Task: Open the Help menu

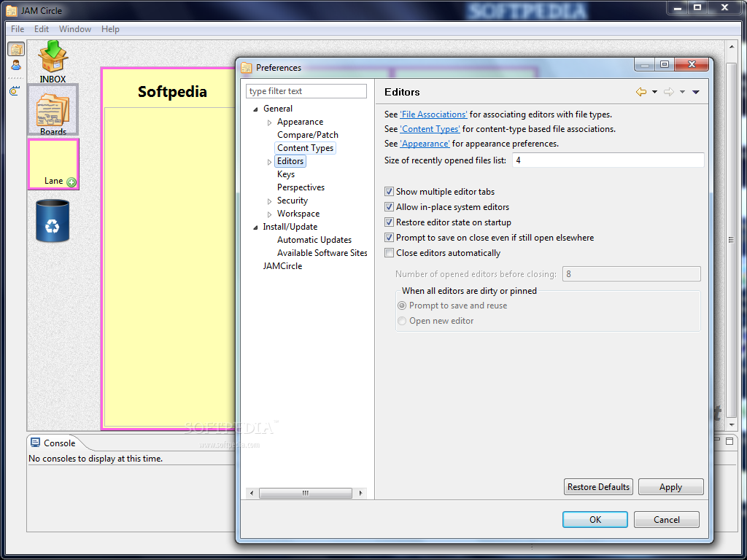Action: click(110, 29)
